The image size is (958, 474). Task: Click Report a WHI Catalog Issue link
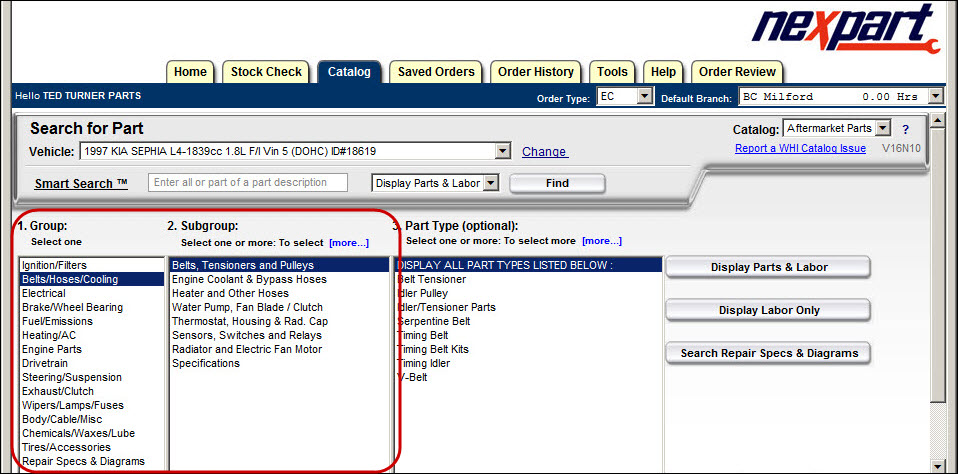click(800, 148)
